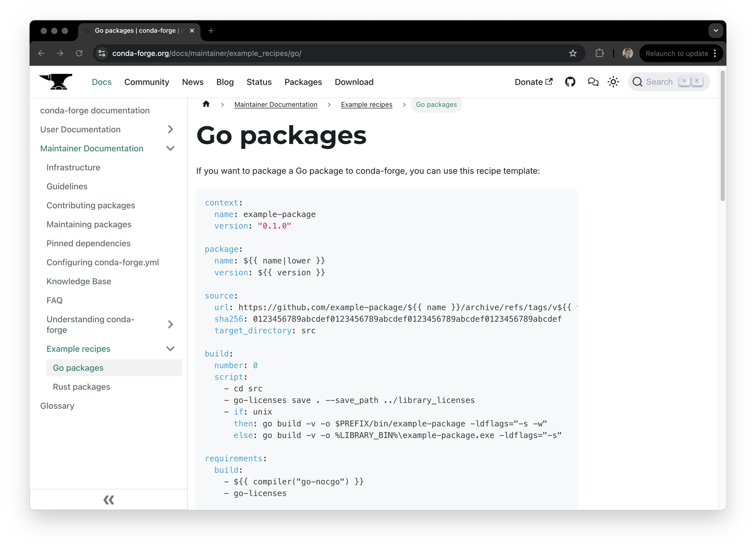Image resolution: width=756 pixels, height=549 pixels.
Task: View site information icon in address bar
Action: click(x=102, y=53)
